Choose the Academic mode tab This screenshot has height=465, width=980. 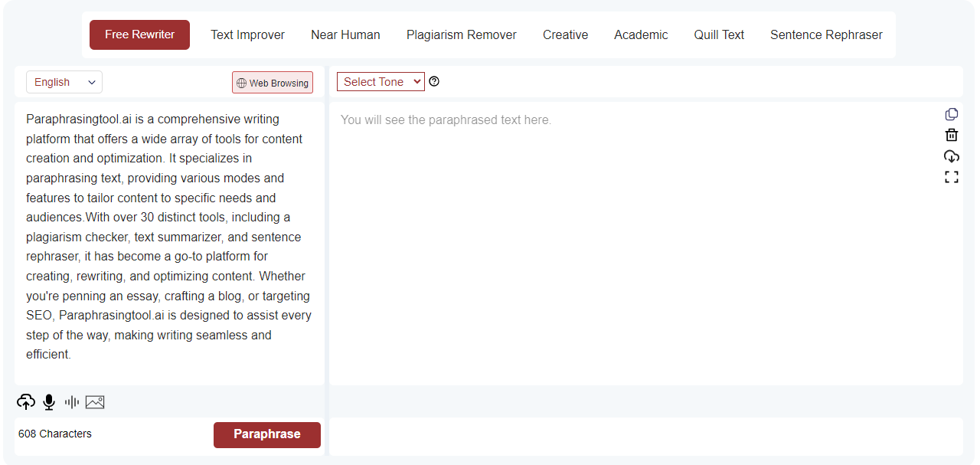click(x=641, y=34)
